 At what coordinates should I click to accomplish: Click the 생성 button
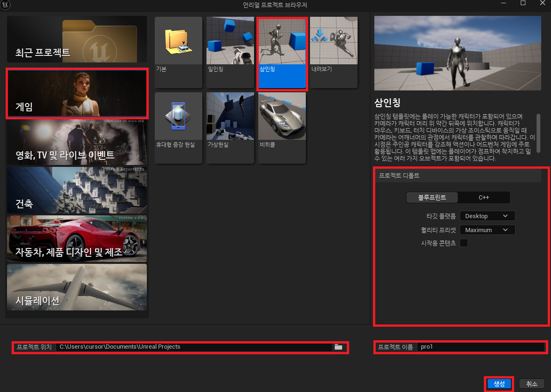(x=499, y=384)
